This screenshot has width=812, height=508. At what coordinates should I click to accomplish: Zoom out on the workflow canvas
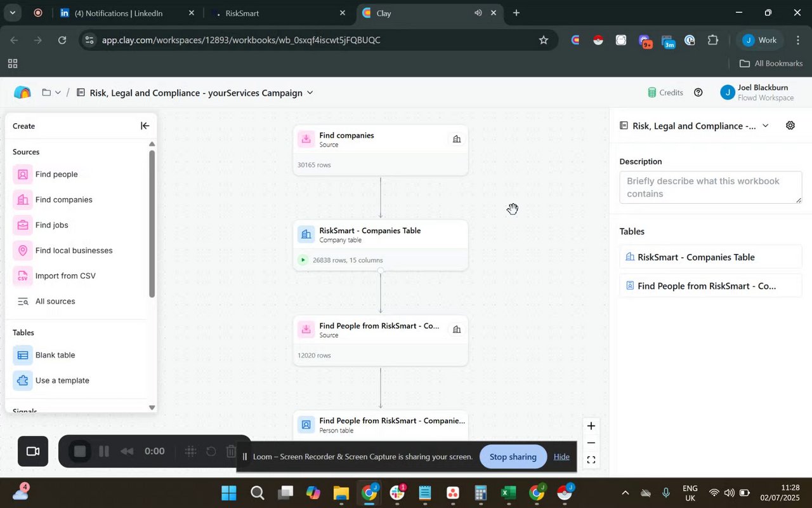click(591, 443)
